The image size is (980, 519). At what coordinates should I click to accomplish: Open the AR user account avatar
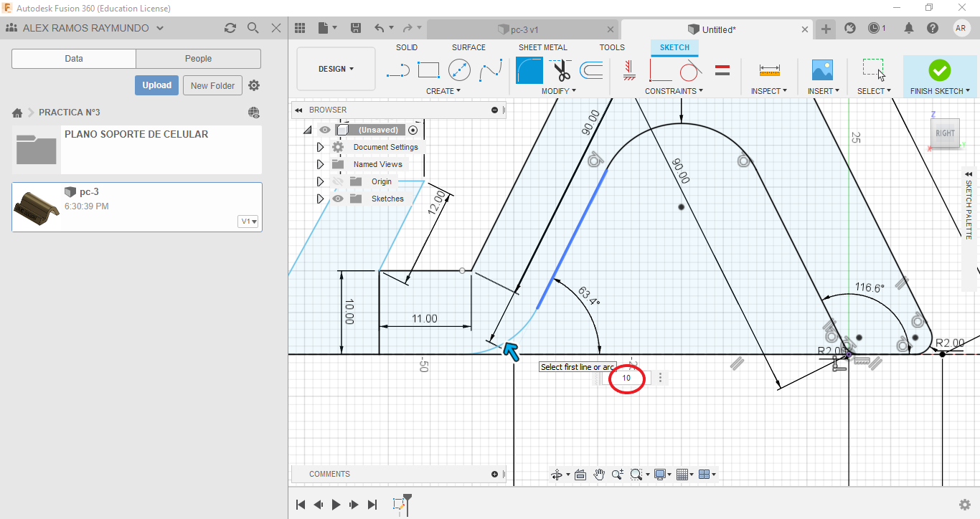point(961,28)
